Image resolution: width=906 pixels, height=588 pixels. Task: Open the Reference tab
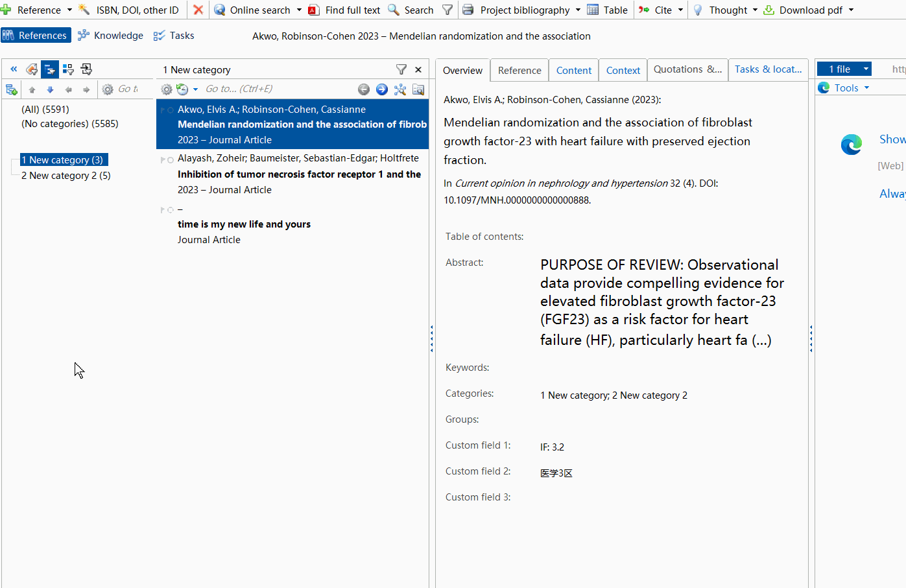[519, 70]
